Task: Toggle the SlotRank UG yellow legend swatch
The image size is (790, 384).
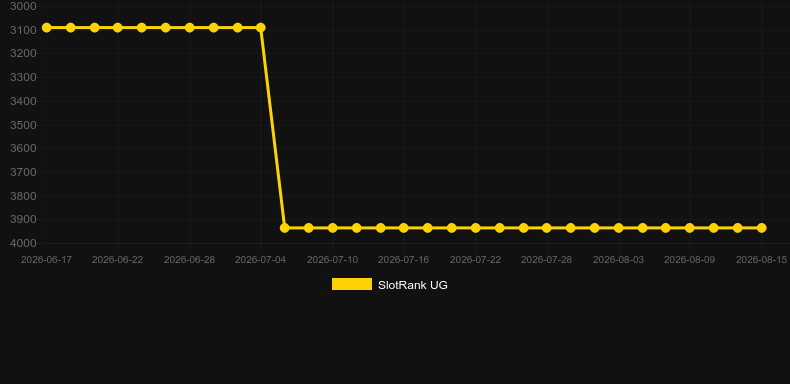Action: [352, 284]
